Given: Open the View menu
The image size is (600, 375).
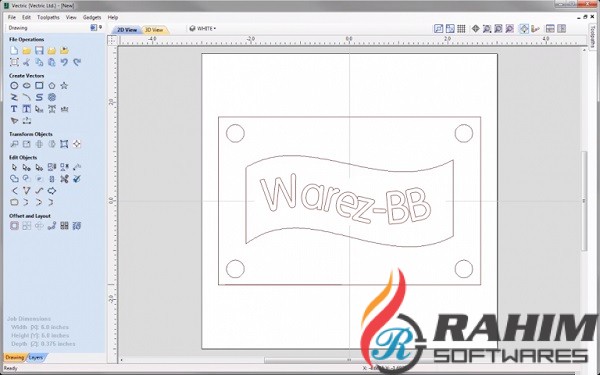Looking at the screenshot, I should pyautogui.click(x=71, y=17).
